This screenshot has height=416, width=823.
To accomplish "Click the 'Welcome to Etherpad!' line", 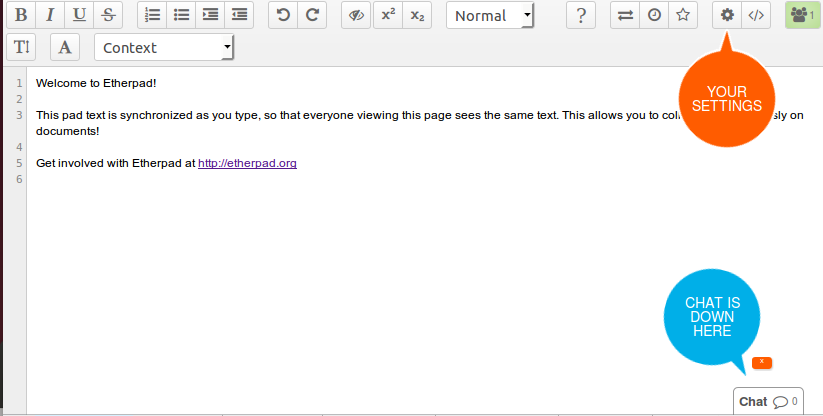I will click(96, 83).
